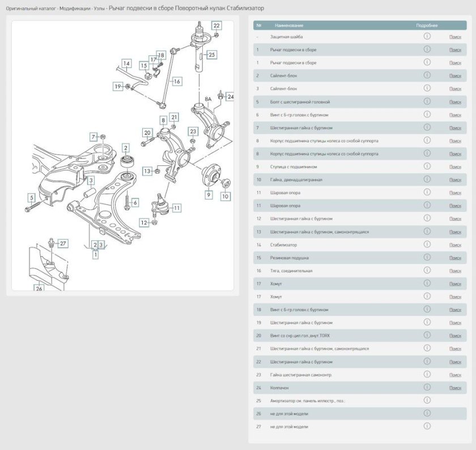Open Модификации breadcrumb link

[x=75, y=9]
